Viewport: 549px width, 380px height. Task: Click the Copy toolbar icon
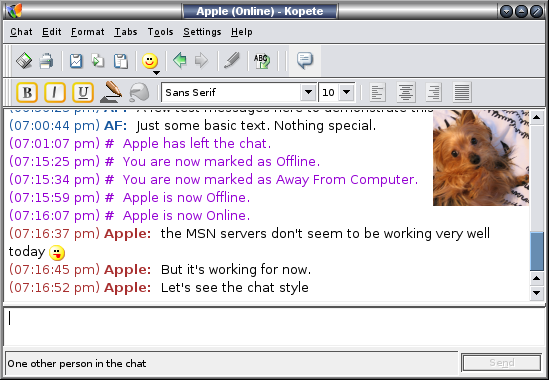coord(98,61)
